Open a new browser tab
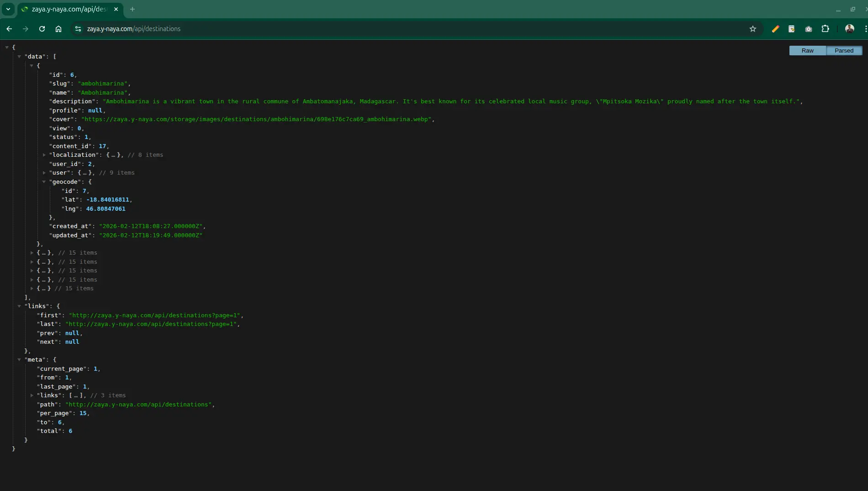This screenshot has height=491, width=868. coord(132,9)
